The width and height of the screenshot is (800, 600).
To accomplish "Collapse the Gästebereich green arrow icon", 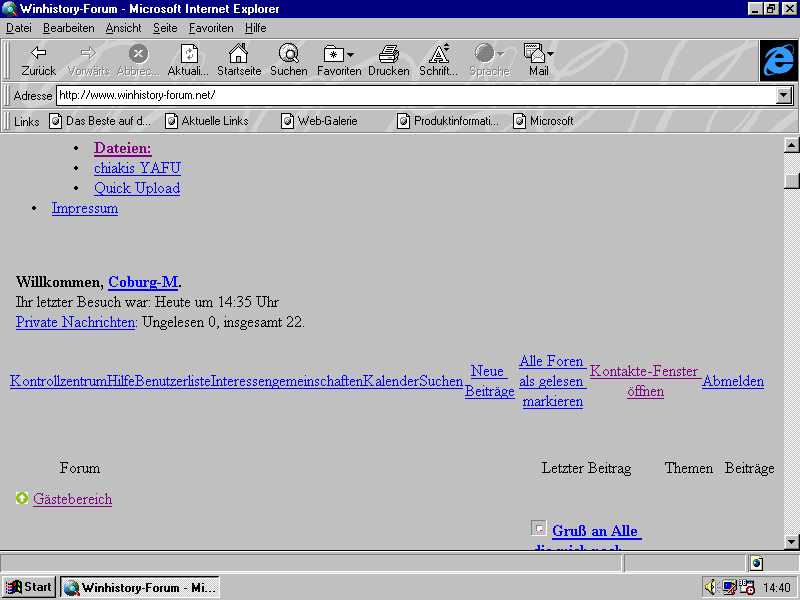I will tap(22, 498).
